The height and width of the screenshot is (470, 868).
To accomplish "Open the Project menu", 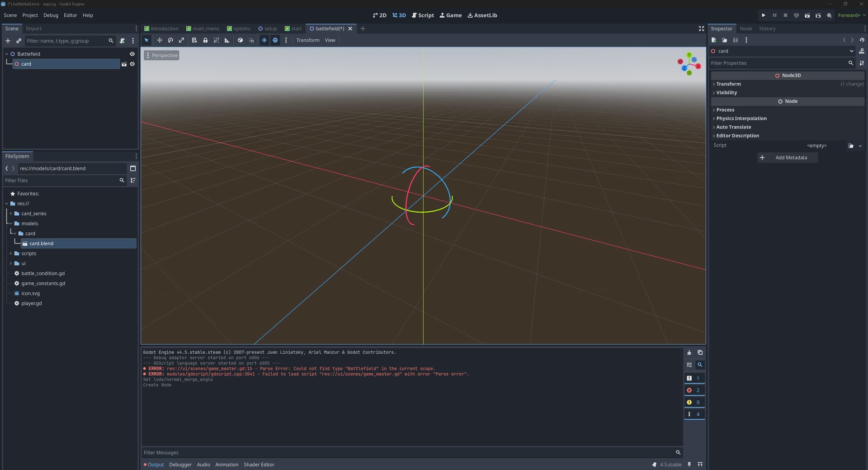I will [x=30, y=15].
